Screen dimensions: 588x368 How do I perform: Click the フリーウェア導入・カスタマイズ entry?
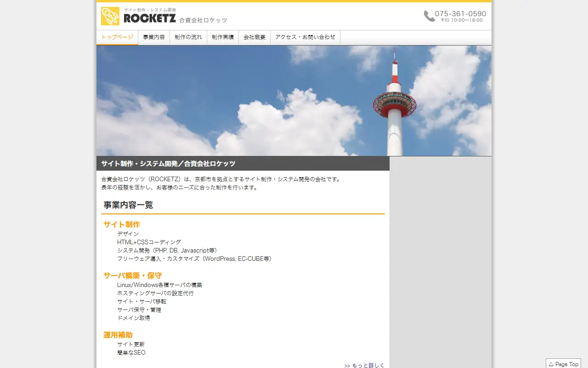195,259
